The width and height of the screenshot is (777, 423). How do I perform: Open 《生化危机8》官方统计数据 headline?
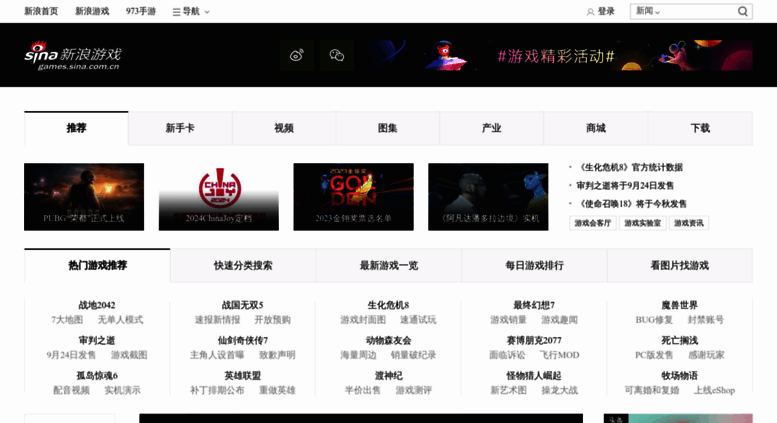630,167
